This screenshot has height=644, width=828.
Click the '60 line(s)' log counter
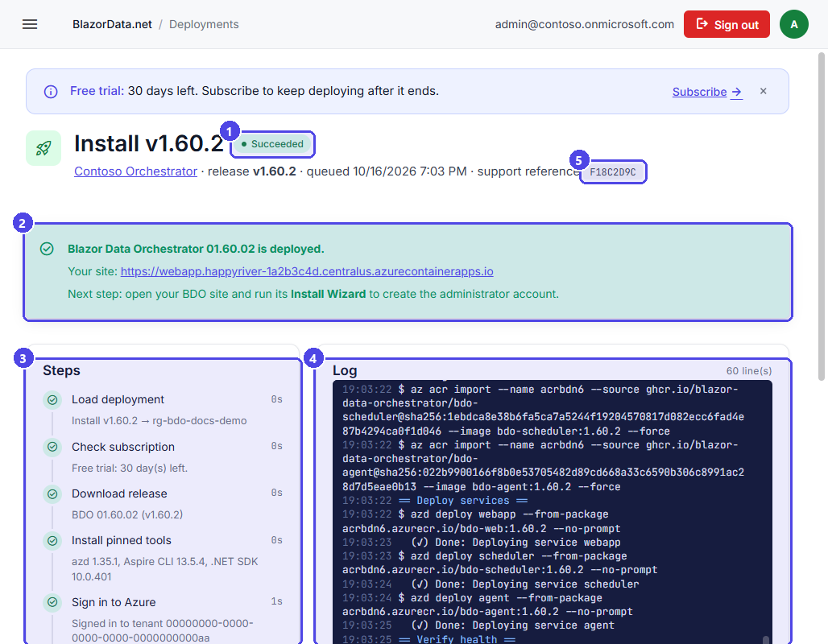point(749,371)
